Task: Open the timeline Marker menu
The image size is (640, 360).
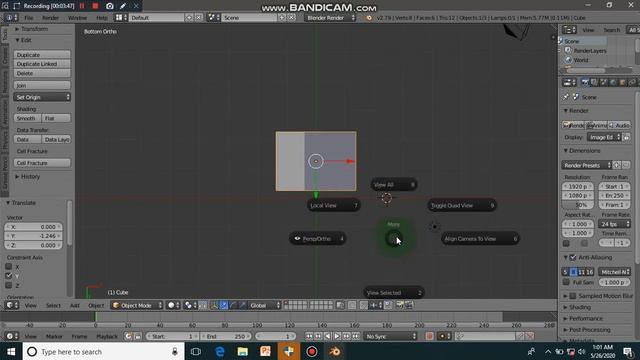Action: (x=54, y=337)
